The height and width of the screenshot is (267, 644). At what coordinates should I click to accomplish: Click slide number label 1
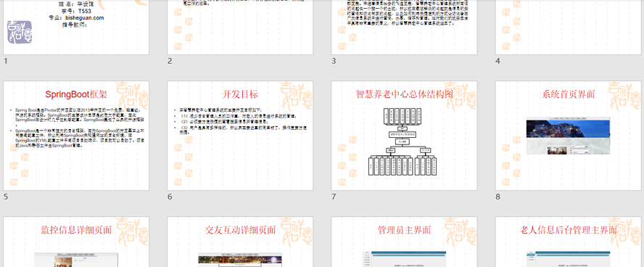coord(5,61)
